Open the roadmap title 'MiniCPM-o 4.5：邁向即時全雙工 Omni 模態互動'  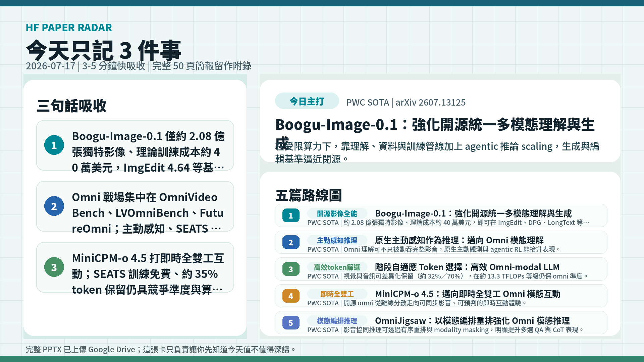[x=468, y=294]
